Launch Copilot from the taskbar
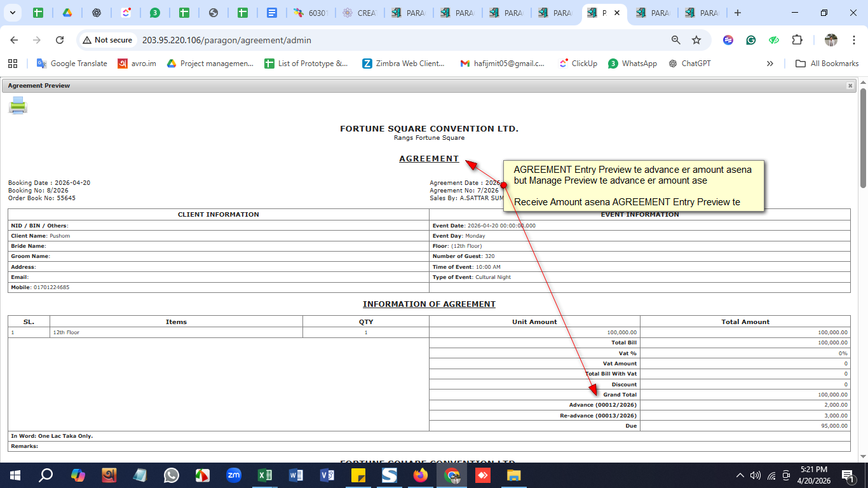This screenshot has width=868, height=488. tap(78, 475)
